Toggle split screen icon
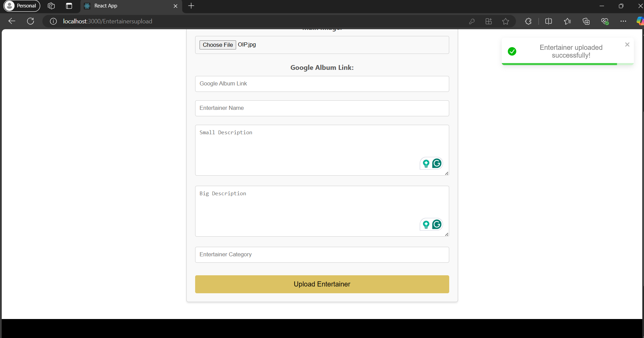 pyautogui.click(x=548, y=21)
